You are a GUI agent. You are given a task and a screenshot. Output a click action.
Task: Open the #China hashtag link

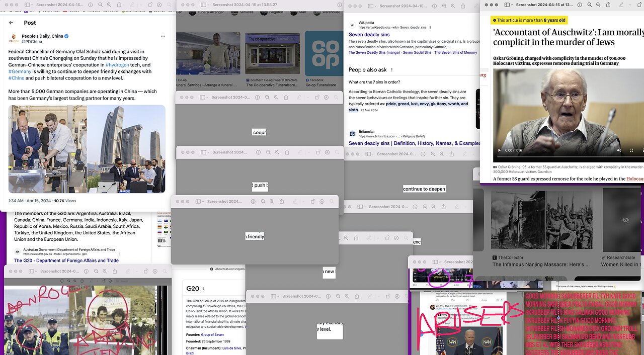(x=17, y=78)
